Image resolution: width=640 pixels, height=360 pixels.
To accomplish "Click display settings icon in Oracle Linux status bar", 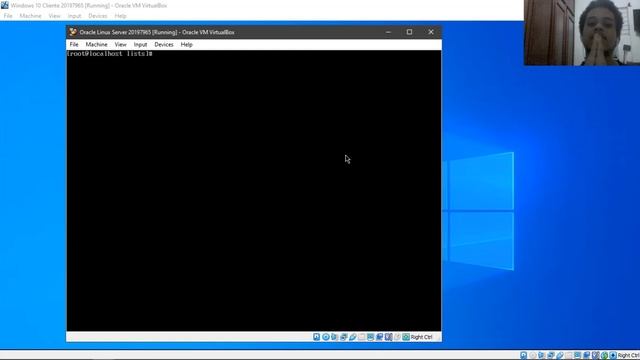I will [371, 337].
